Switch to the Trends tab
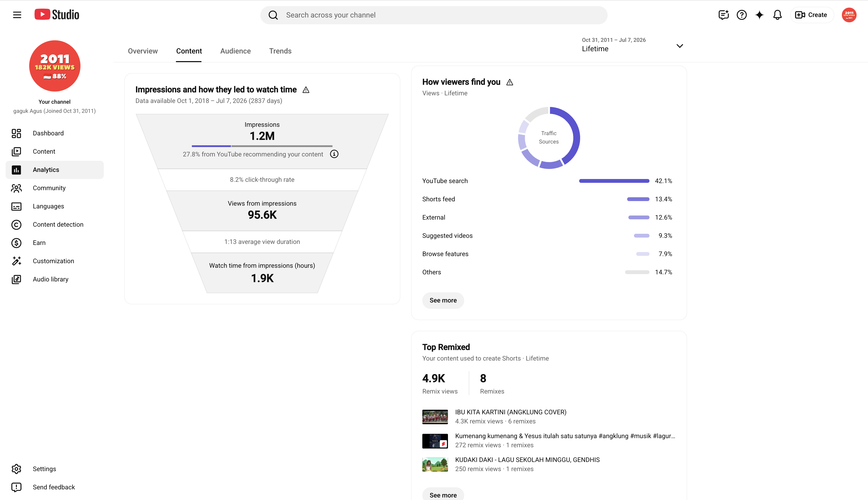The width and height of the screenshot is (868, 500). click(280, 51)
